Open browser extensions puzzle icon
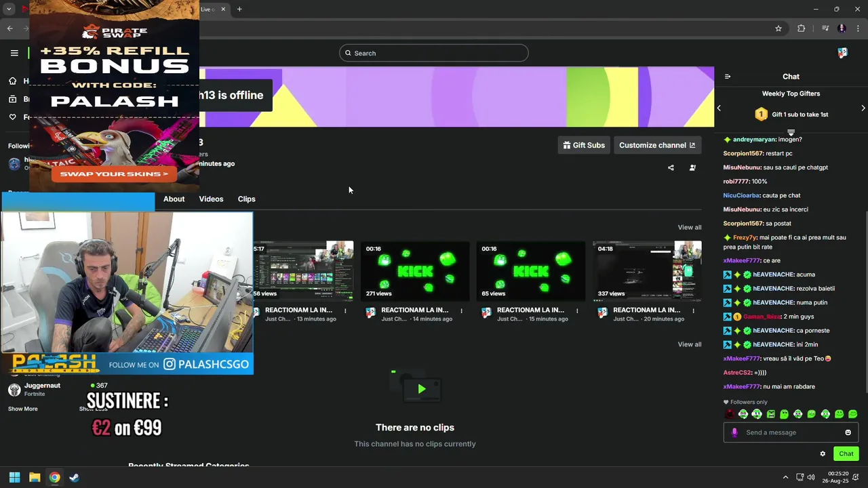The height and width of the screenshot is (488, 868). click(802, 28)
